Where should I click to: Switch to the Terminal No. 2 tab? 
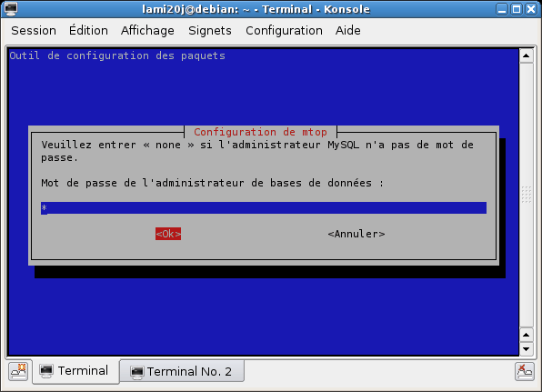point(182,372)
